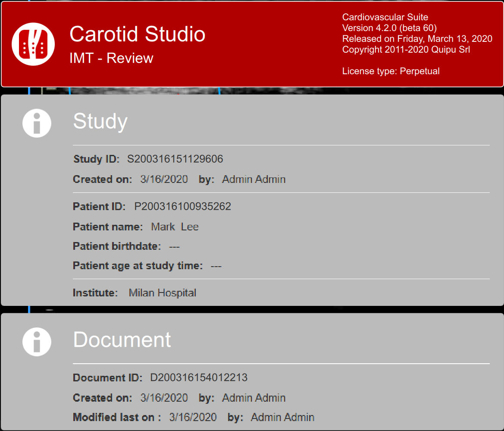Select the Patient ID value P200316100935262
Screen dimensions: 504x431
pyautogui.click(x=183, y=207)
